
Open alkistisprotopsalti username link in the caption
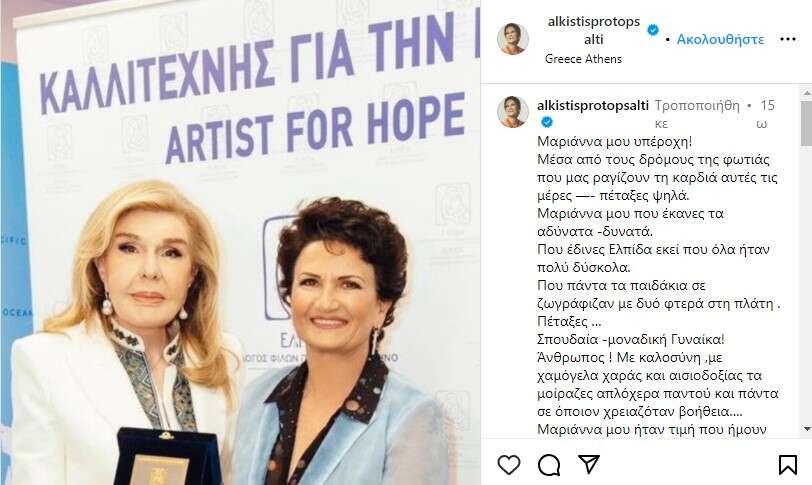593,106
